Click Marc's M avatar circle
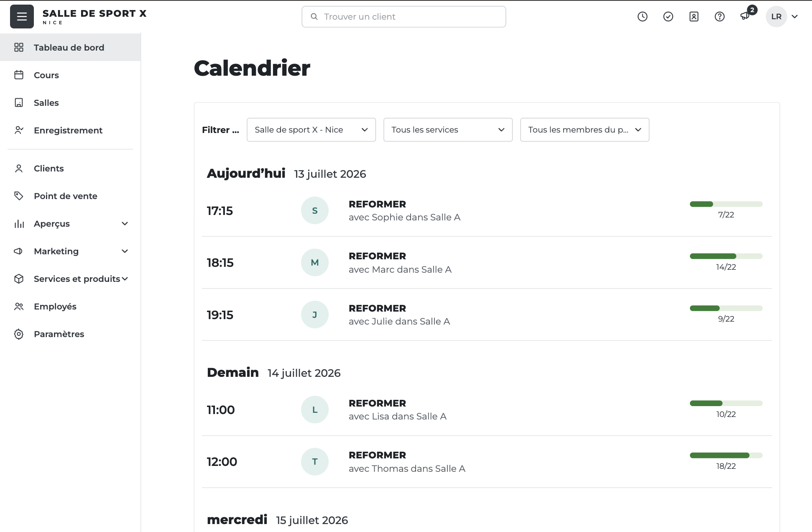 (x=315, y=262)
